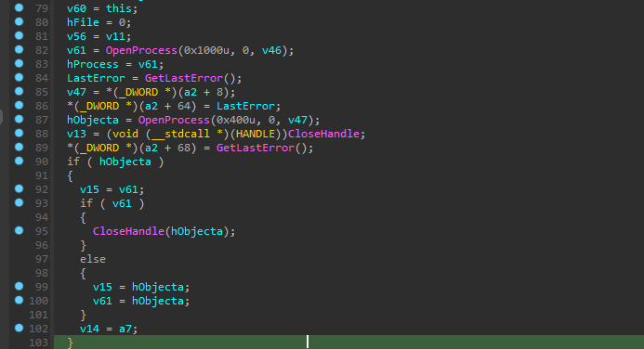Click breakpoint marker beside line 89
The width and height of the screenshot is (644, 349).
19,147
